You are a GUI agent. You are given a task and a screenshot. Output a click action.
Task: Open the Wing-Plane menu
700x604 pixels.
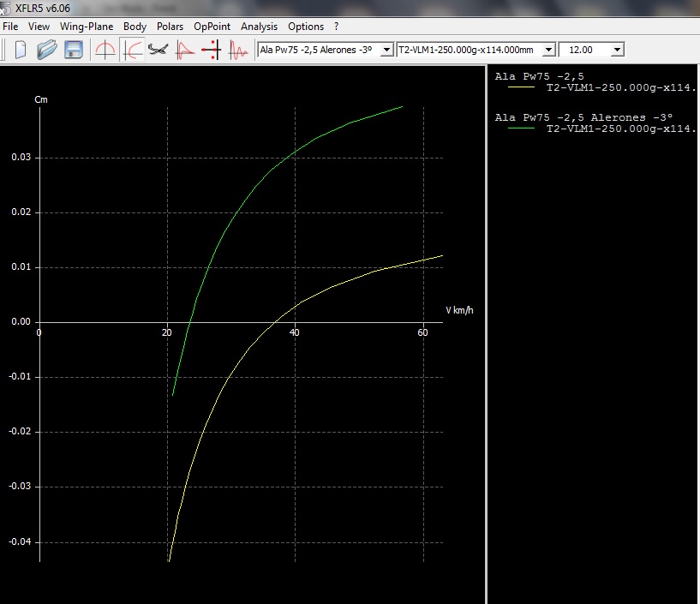coord(87,27)
